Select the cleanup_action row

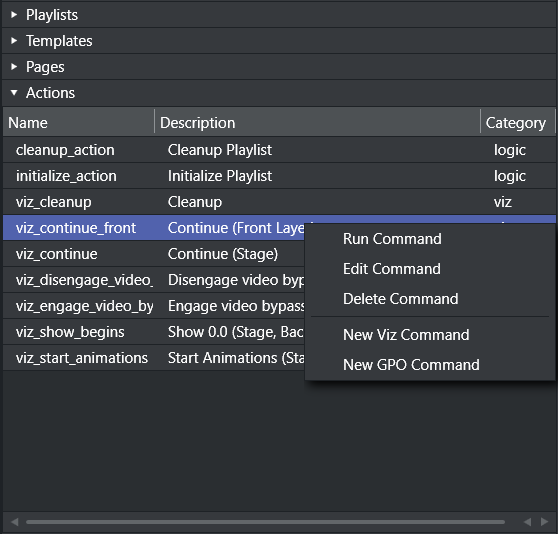pyautogui.click(x=279, y=150)
